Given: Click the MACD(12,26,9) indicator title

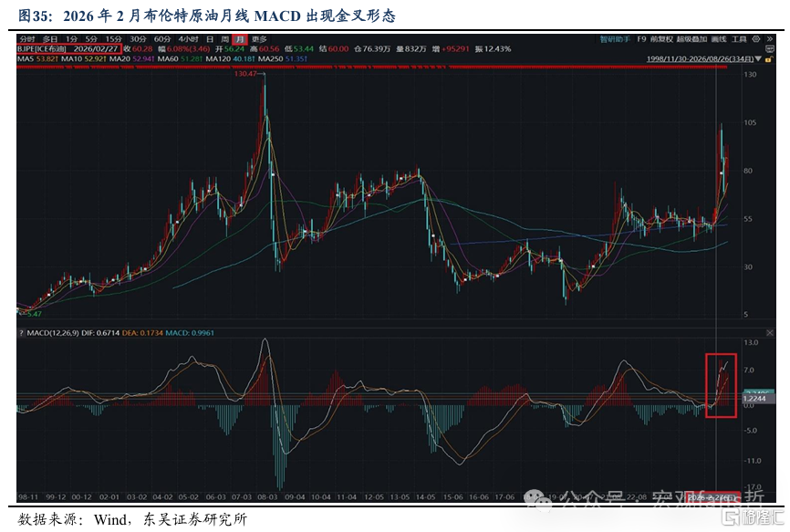Looking at the screenshot, I should pyautogui.click(x=52, y=333).
